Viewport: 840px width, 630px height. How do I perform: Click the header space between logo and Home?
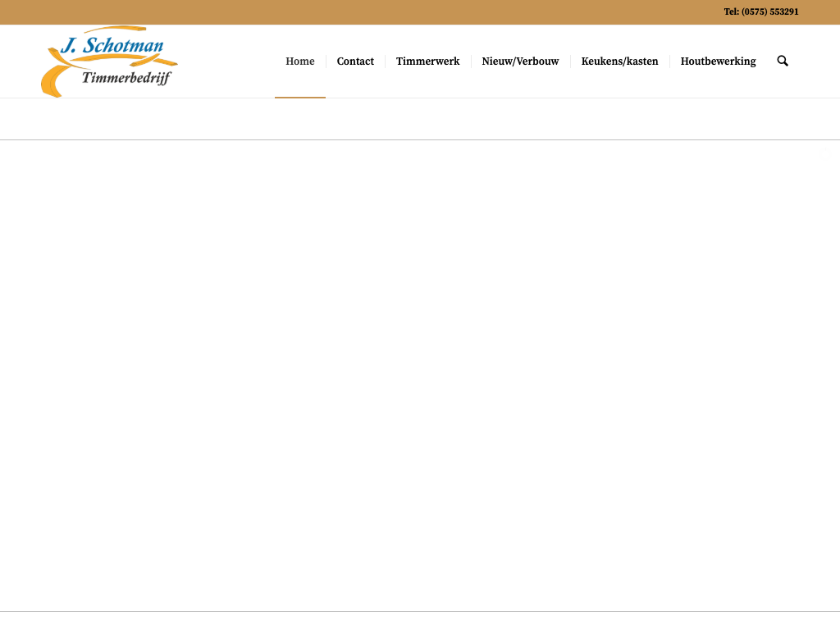(x=226, y=62)
